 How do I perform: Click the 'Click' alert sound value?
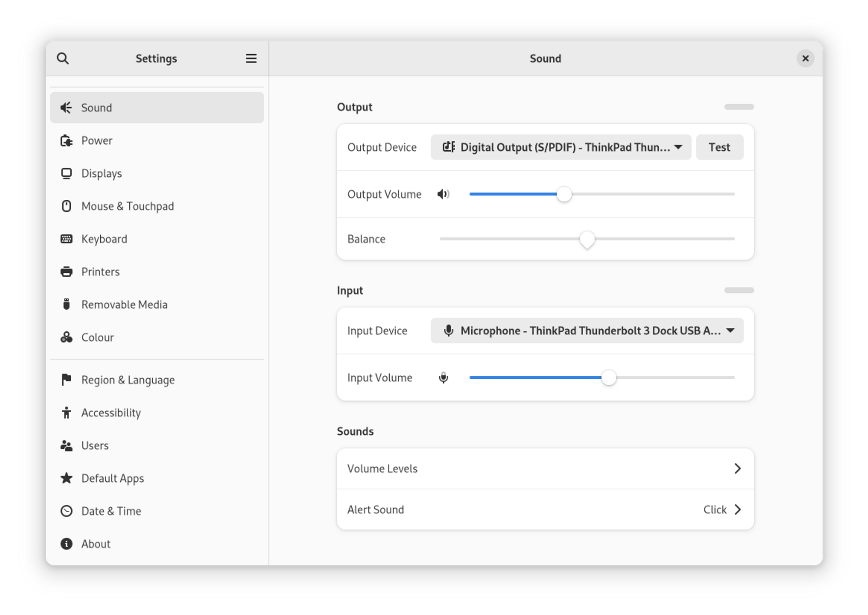coord(715,509)
